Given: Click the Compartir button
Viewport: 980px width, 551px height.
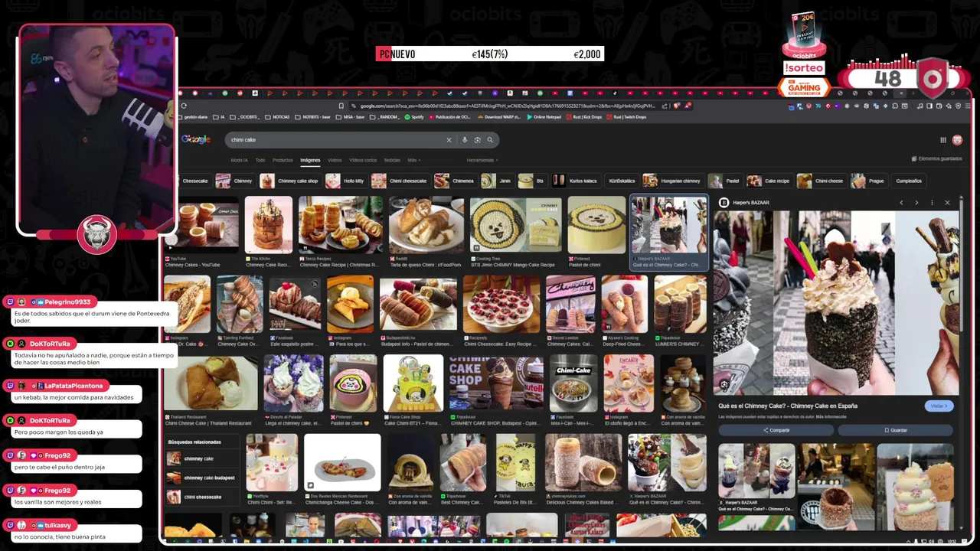Looking at the screenshot, I should pos(776,430).
